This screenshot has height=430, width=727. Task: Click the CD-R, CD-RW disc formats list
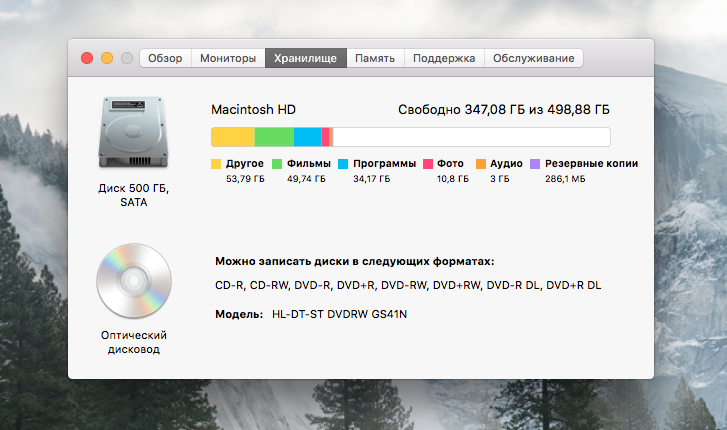point(408,285)
